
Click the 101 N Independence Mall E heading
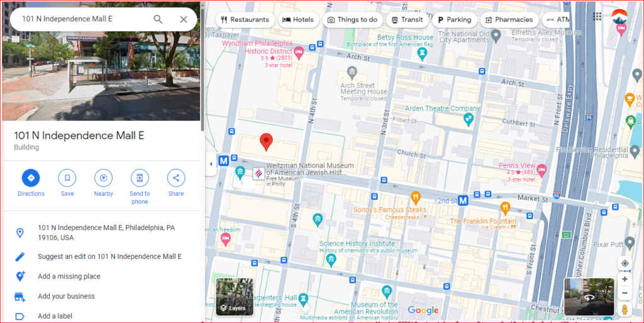click(79, 136)
